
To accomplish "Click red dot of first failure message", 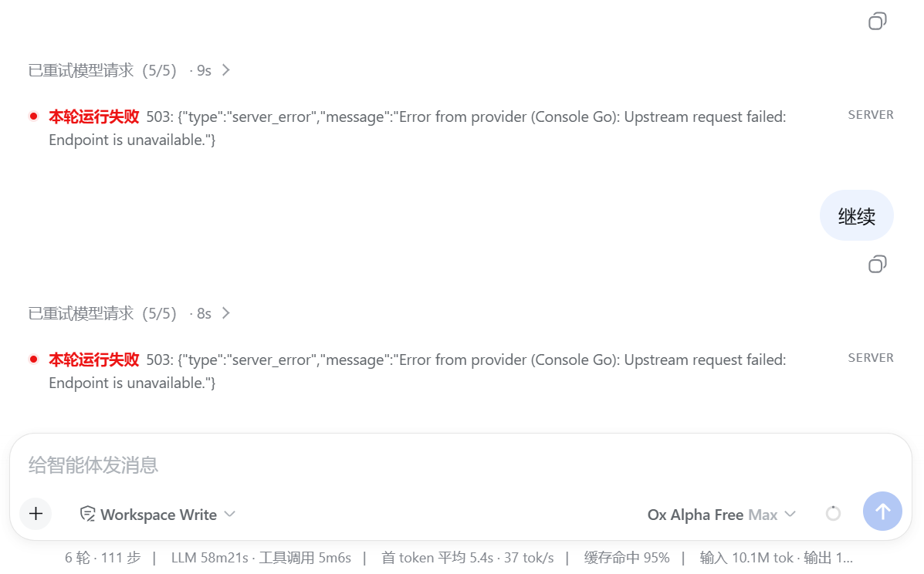I will point(34,116).
